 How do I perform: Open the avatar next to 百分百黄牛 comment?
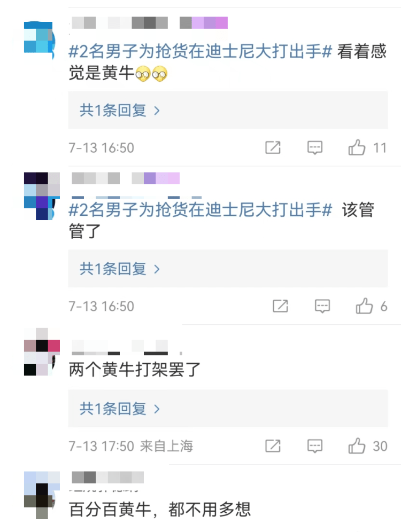[41, 495]
